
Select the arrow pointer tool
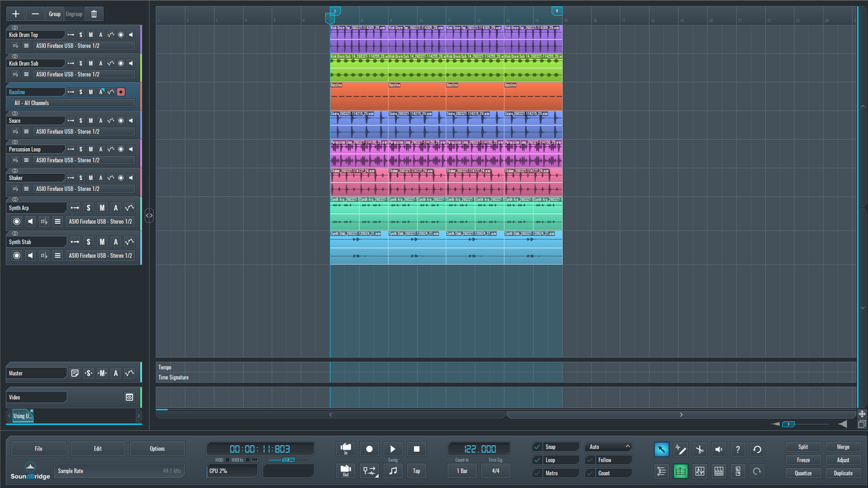coord(661,449)
